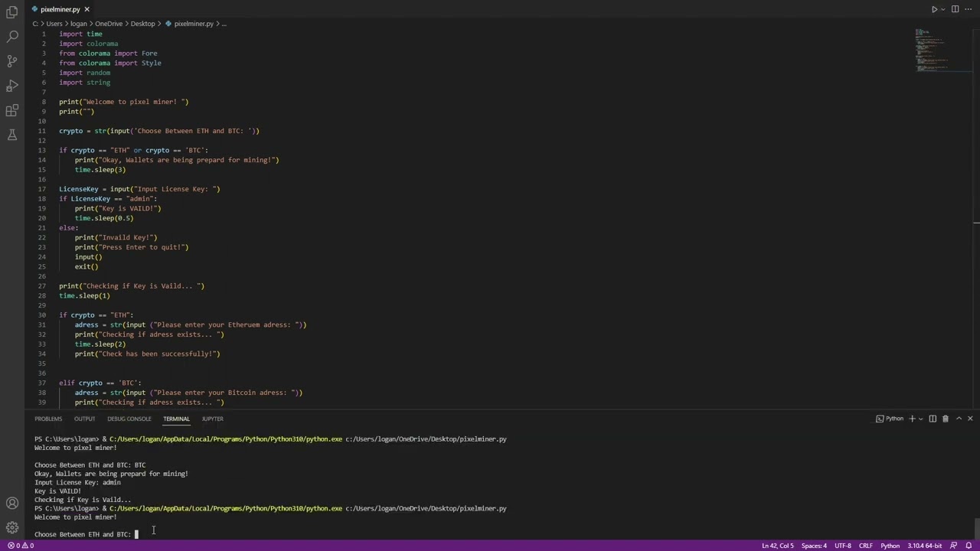The height and width of the screenshot is (551, 980).
Task: Open the Source Control view
Action: point(12,60)
